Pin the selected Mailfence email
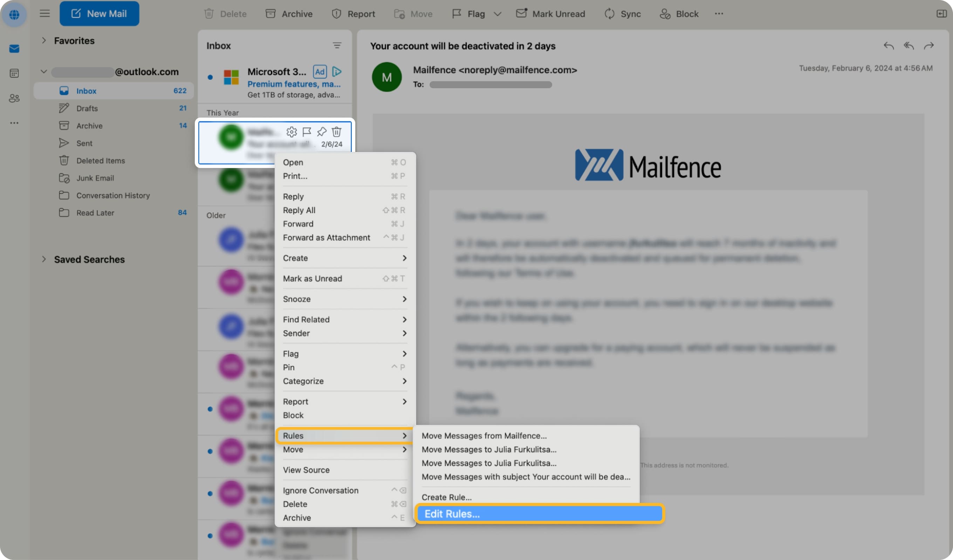 pyautogui.click(x=321, y=132)
